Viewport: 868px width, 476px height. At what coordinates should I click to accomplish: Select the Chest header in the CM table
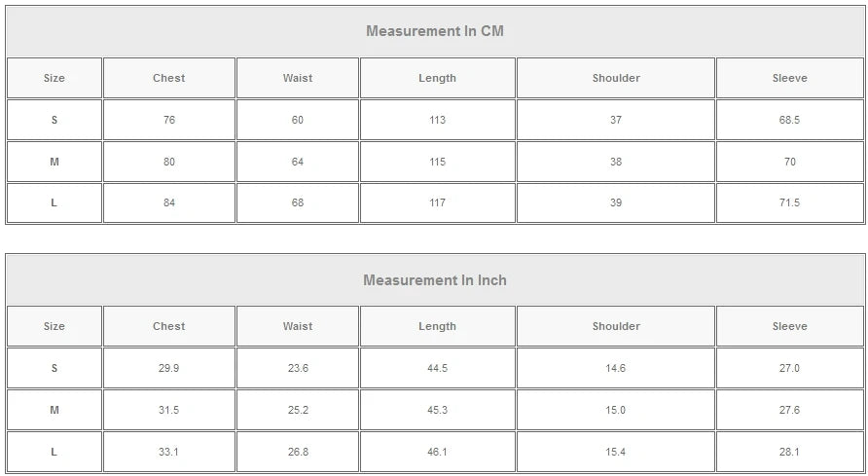168,78
